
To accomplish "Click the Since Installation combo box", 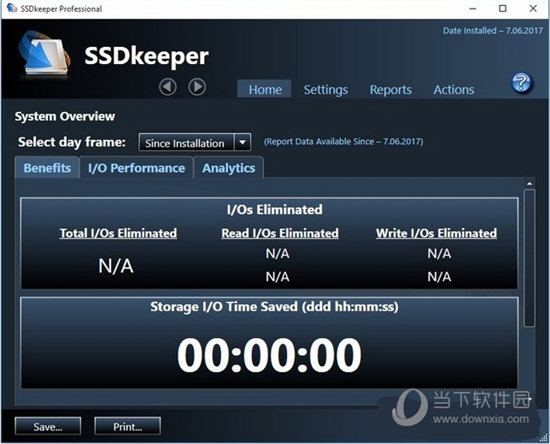I will (x=195, y=142).
